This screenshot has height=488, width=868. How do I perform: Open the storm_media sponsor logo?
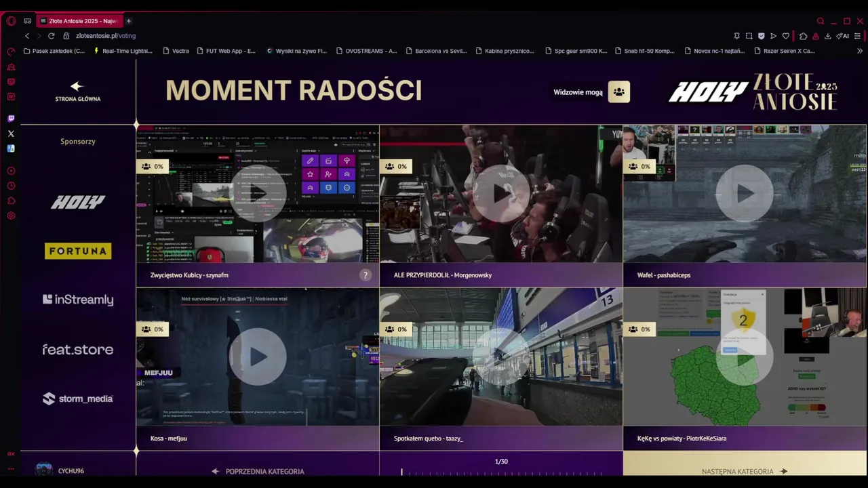pos(78,399)
